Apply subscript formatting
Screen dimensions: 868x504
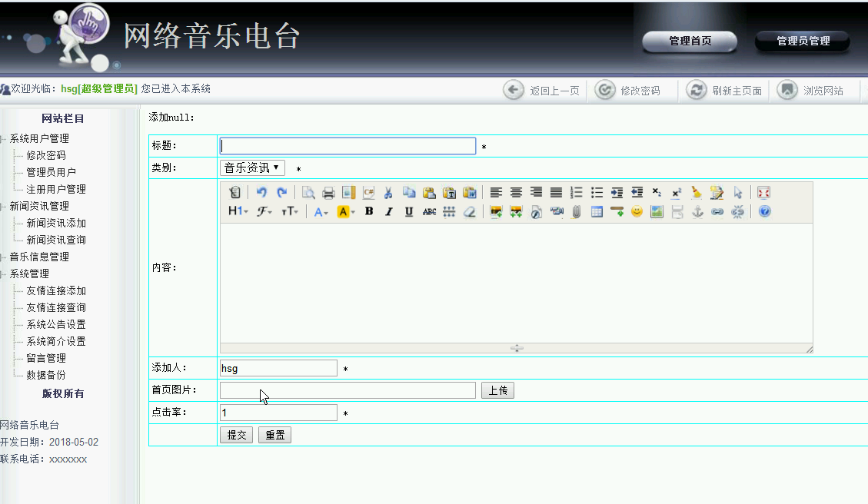tap(657, 193)
